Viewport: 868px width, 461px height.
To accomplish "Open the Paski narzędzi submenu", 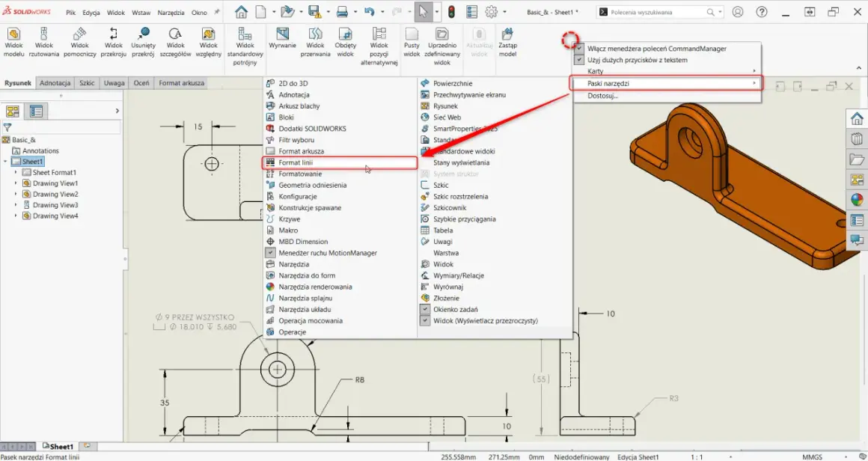I will 667,84.
